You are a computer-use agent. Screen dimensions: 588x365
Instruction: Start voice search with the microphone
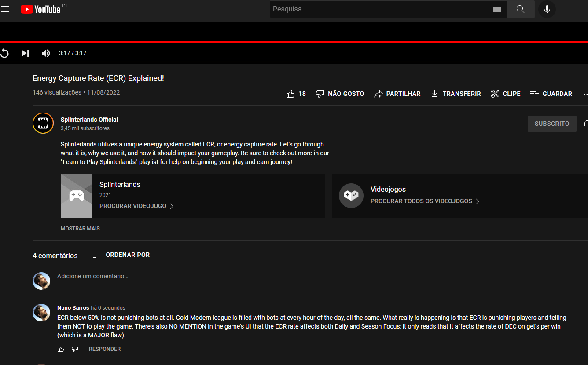(x=547, y=9)
